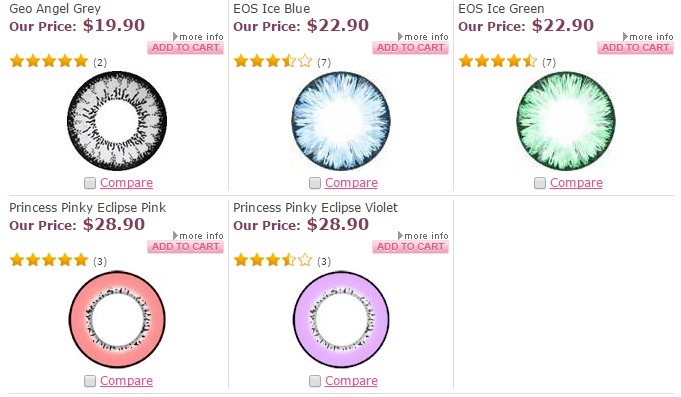Tick Compare checkbox for Eclipse Pink
The width and height of the screenshot is (681, 397).
click(x=90, y=381)
